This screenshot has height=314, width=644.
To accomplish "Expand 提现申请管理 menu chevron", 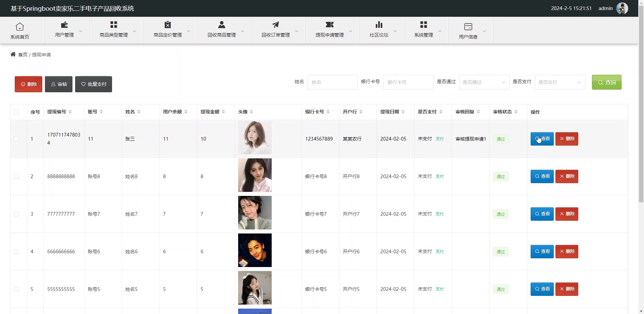I will click(351, 31).
